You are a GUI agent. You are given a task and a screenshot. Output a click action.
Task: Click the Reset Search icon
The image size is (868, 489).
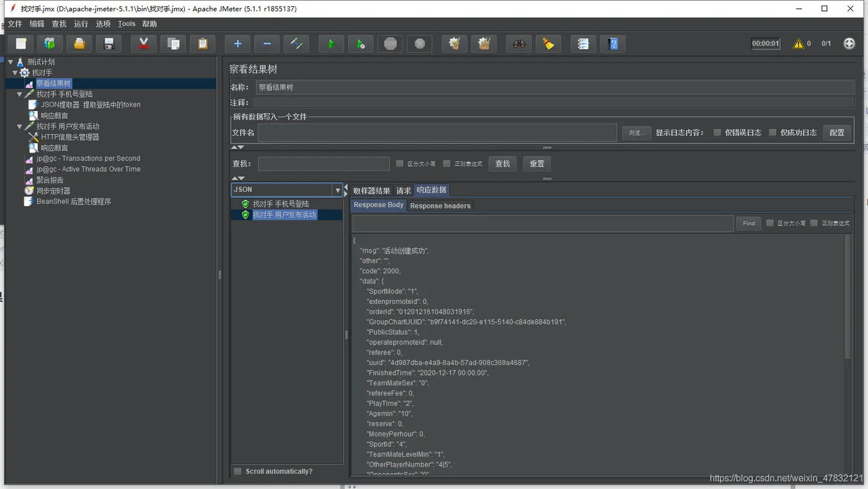coord(548,43)
